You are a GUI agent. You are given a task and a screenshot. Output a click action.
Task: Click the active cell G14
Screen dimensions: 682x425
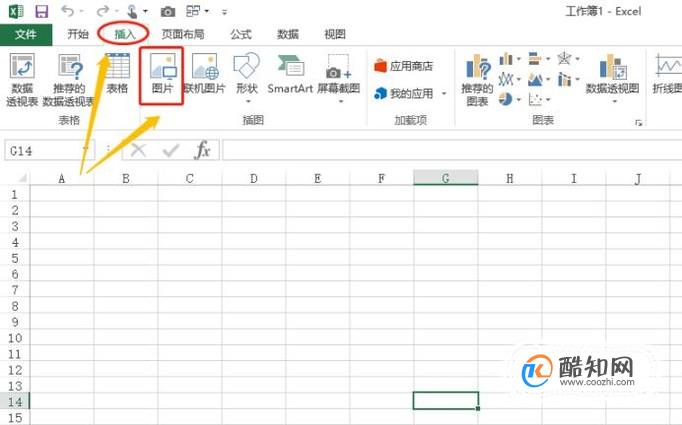(446, 401)
